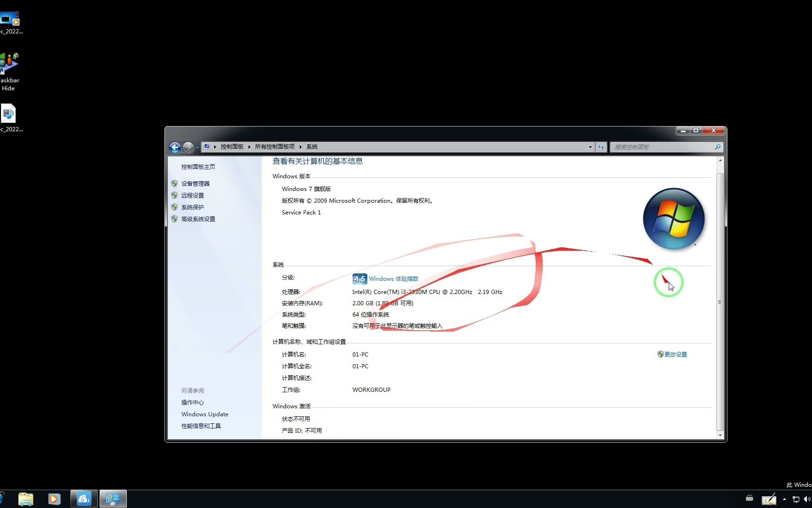Click the Forward navigation arrow
This screenshot has height=508, width=812.
[188, 147]
